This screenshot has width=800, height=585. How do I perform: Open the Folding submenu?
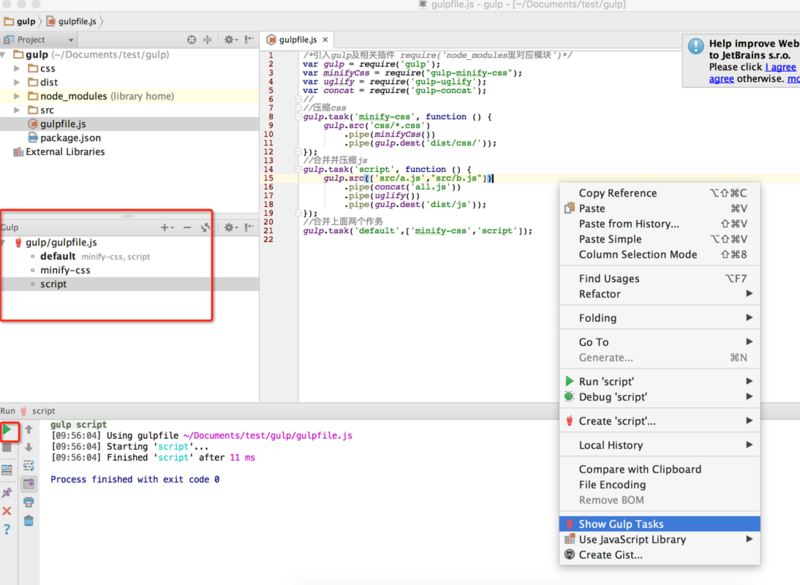(x=659, y=318)
